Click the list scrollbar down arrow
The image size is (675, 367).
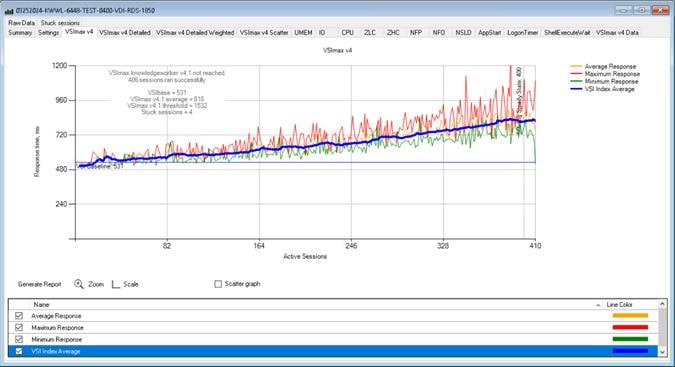click(663, 352)
